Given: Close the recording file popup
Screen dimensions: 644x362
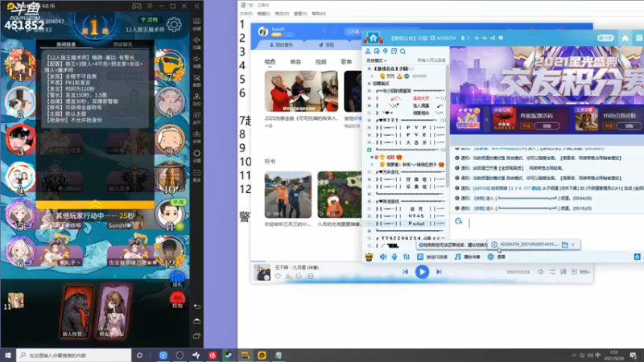Looking at the screenshot, I should [573, 245].
